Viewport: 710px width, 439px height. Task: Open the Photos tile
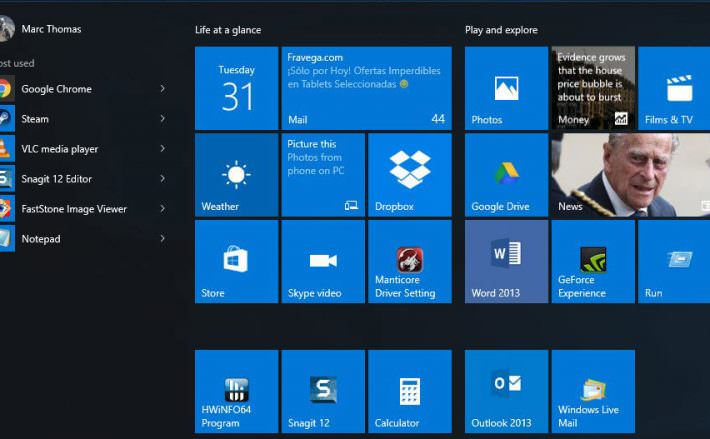coord(506,88)
